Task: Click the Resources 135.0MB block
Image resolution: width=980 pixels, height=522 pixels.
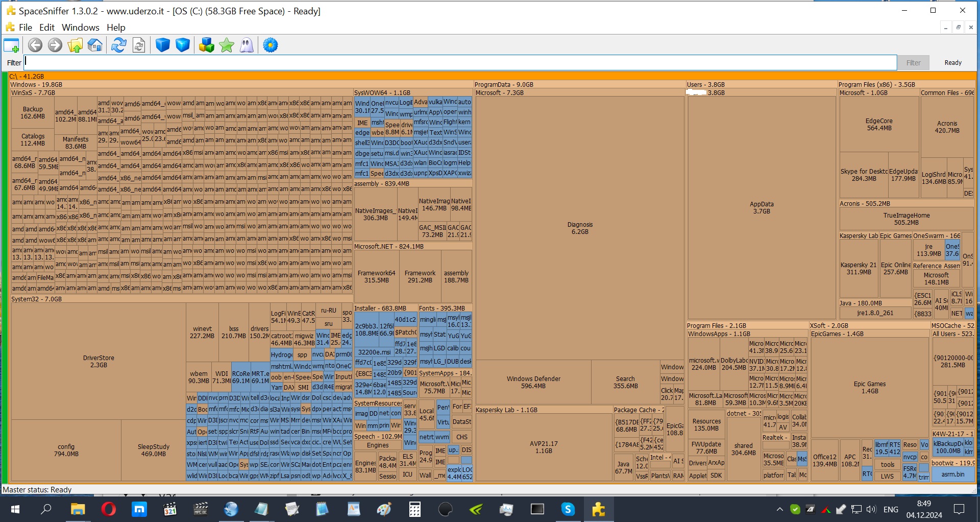Action: (706, 425)
